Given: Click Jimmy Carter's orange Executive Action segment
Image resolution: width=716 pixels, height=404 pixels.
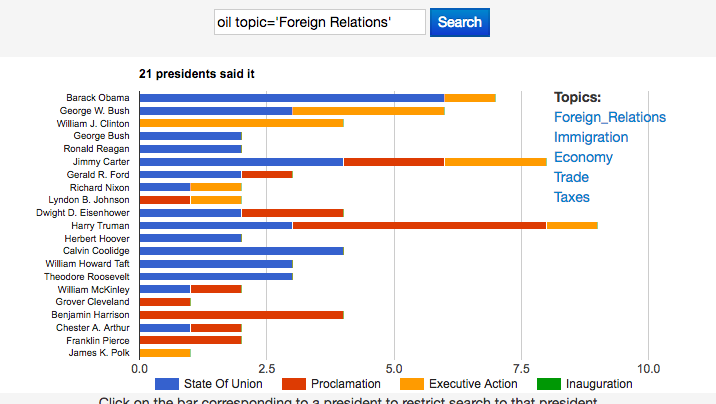Looking at the screenshot, I should tap(495, 161).
